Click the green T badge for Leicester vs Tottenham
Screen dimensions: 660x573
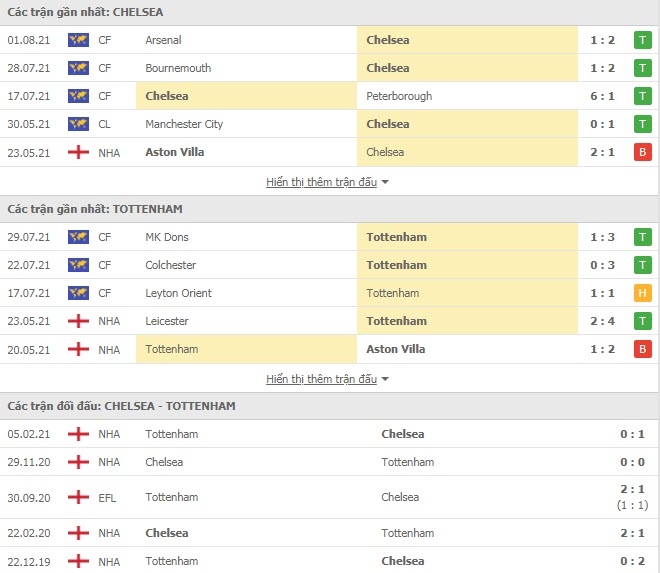(641, 321)
